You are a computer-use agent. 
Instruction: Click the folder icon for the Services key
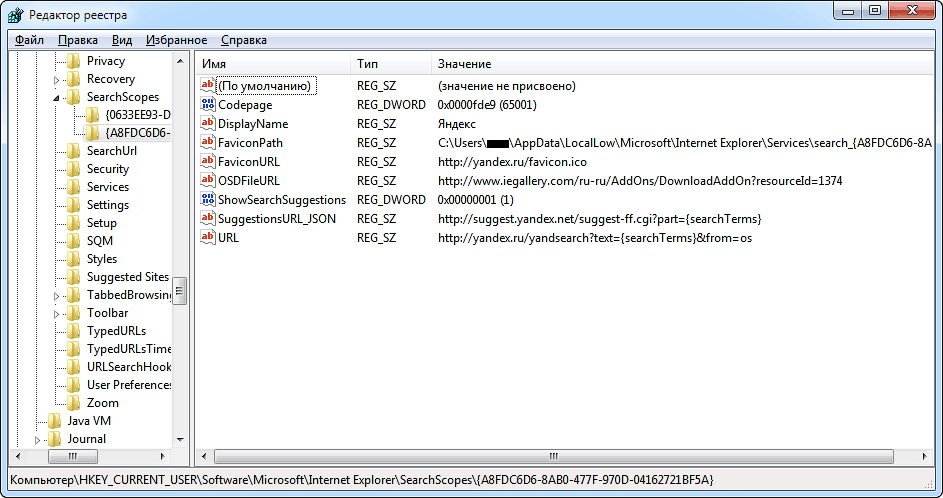click(x=73, y=186)
